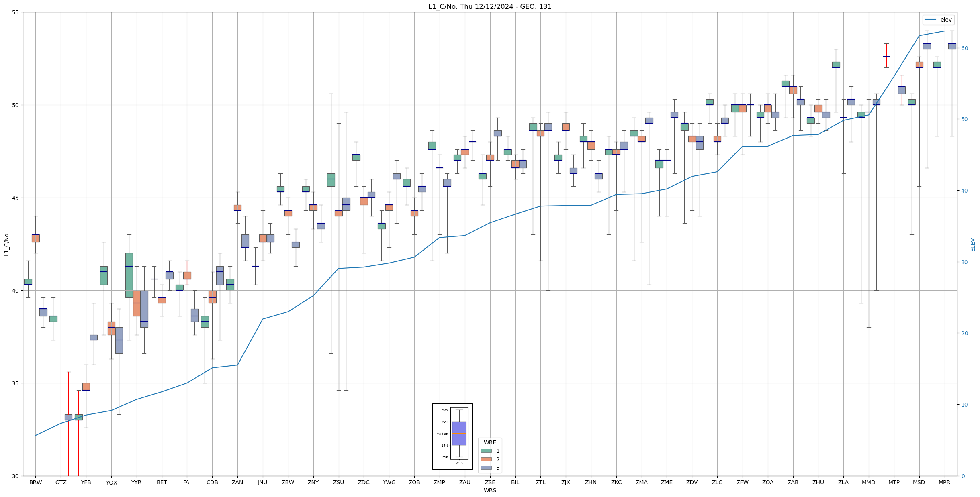The image size is (980, 497).
Task: Click the boxplot explanation inset diagram
Action: (452, 436)
